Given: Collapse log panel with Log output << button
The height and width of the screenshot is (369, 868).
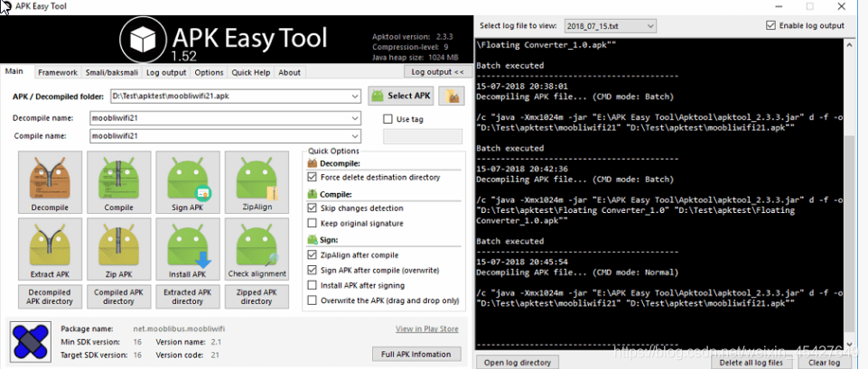Looking at the screenshot, I should 437,72.
